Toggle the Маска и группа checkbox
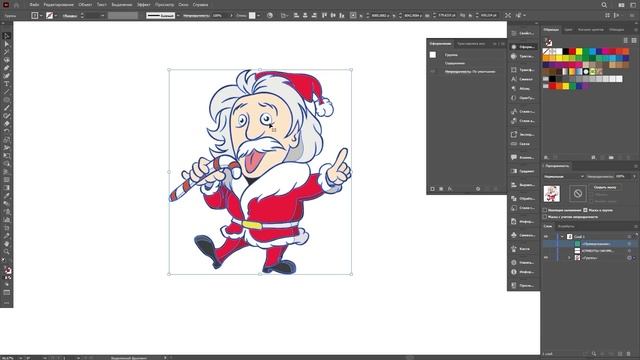The height and width of the screenshot is (360, 640). point(585,210)
